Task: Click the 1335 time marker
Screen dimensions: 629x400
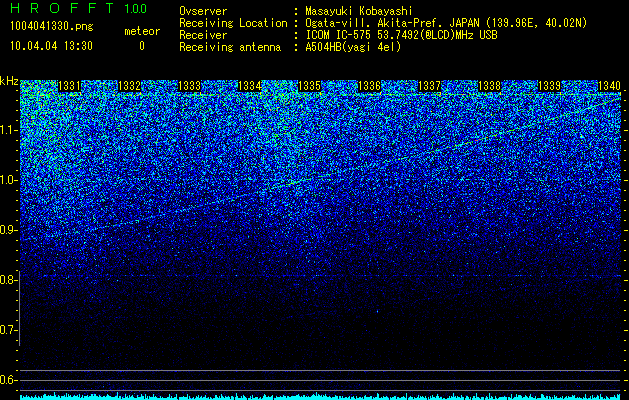Action: [x=309, y=86]
